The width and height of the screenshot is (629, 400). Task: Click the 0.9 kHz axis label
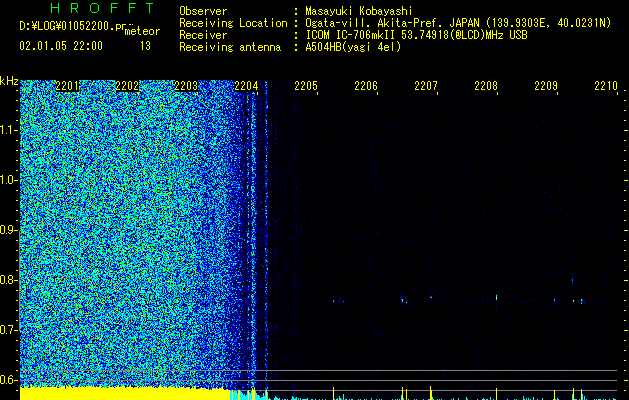coord(8,230)
